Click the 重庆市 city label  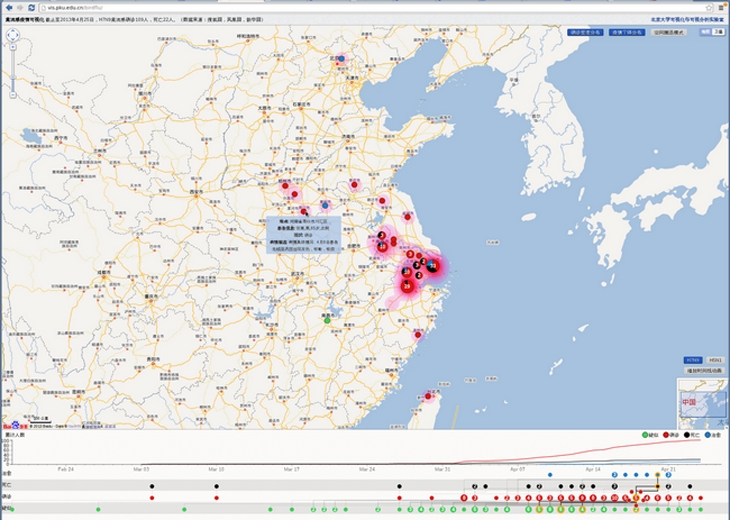pyautogui.click(x=151, y=296)
